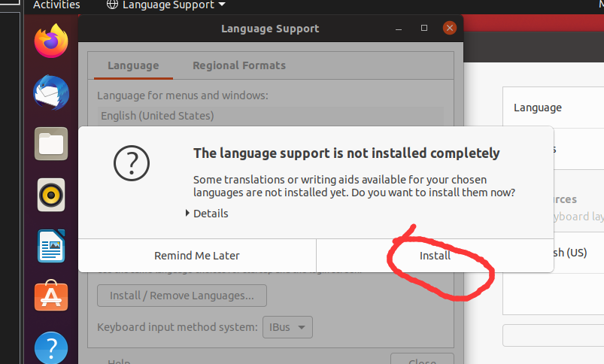
Task: Switch to the Regional Formats tab
Action: pos(238,65)
